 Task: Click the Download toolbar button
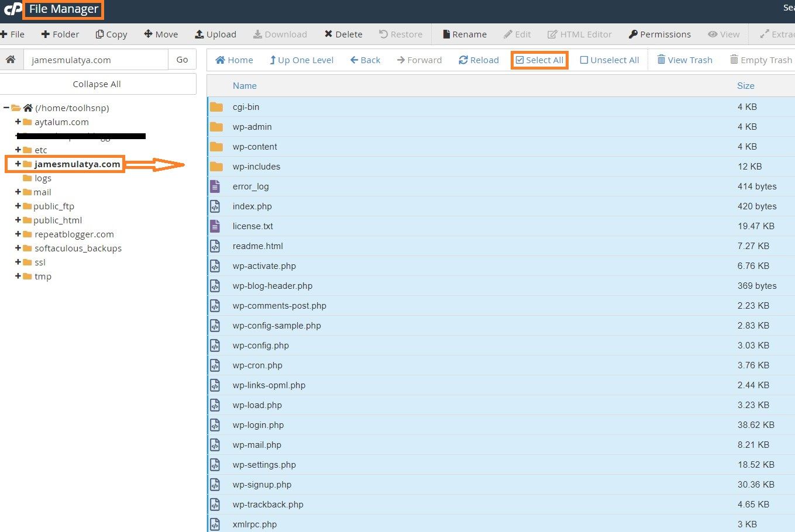pos(280,34)
